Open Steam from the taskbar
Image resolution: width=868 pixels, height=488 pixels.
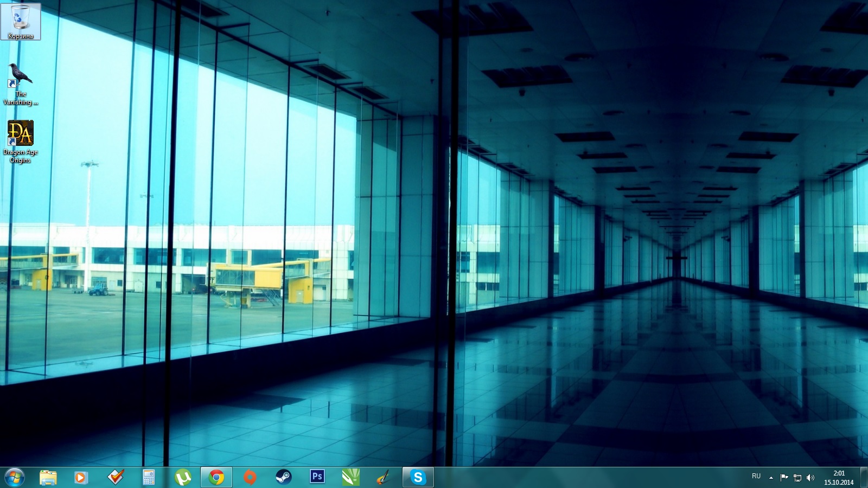pyautogui.click(x=283, y=477)
